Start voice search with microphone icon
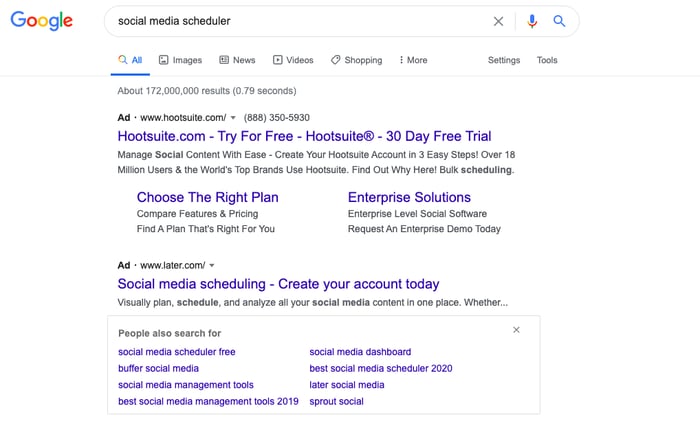Image resolution: width=700 pixels, height=428 pixels. click(532, 21)
